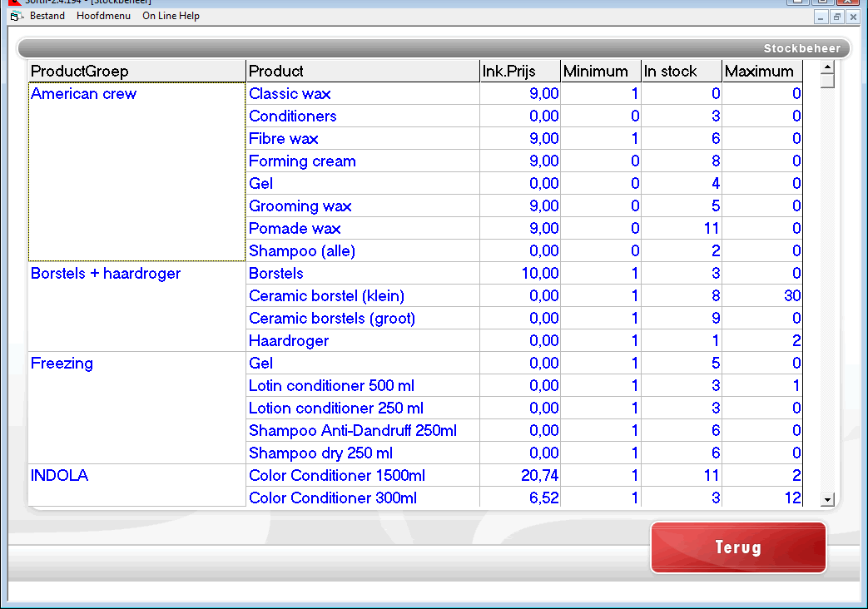This screenshot has width=868, height=609.
Task: Select Ceramic borstels (groot) product
Action: (x=363, y=319)
